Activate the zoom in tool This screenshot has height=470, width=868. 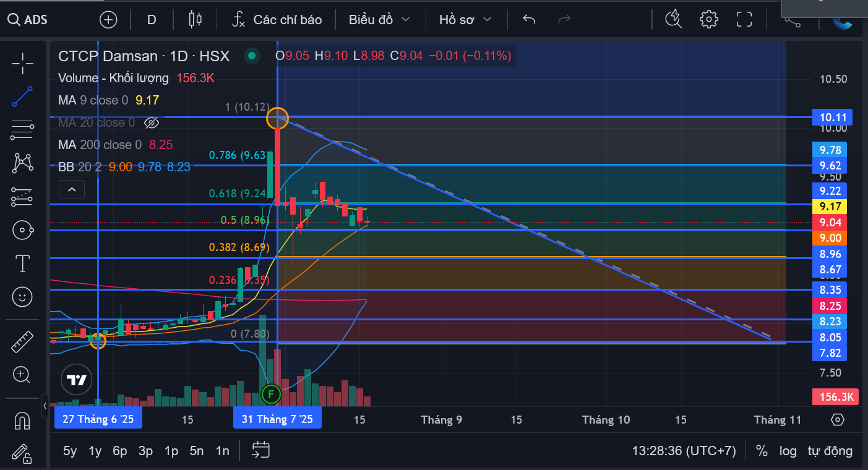[x=23, y=374]
